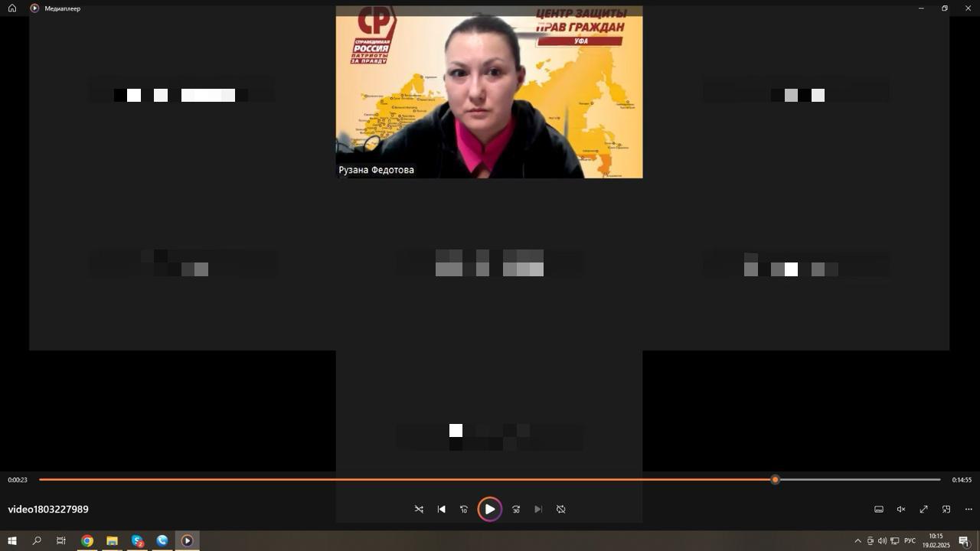This screenshot has height=551, width=980.
Task: Click Media Player icon in the taskbar
Action: coord(187,541)
